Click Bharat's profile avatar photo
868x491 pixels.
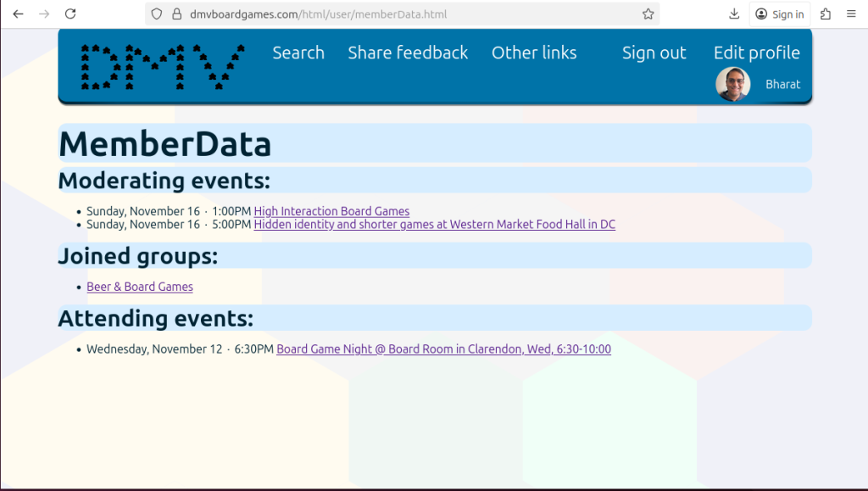point(733,85)
